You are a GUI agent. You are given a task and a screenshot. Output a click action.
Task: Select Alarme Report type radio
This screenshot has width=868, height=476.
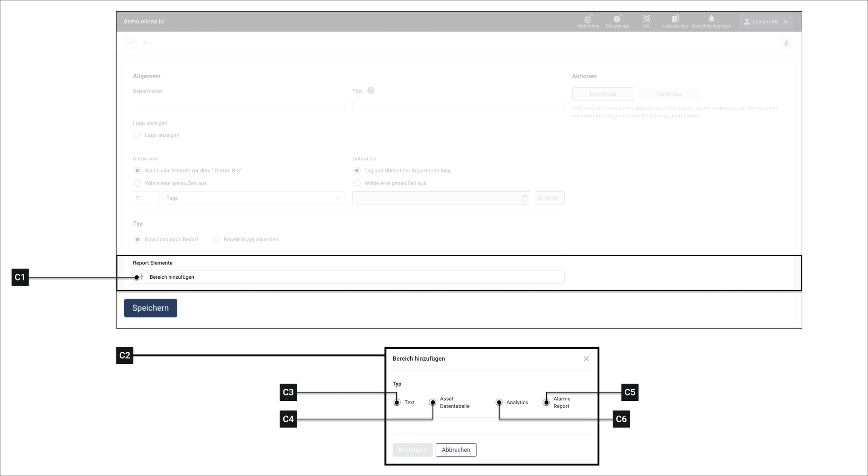(x=546, y=403)
